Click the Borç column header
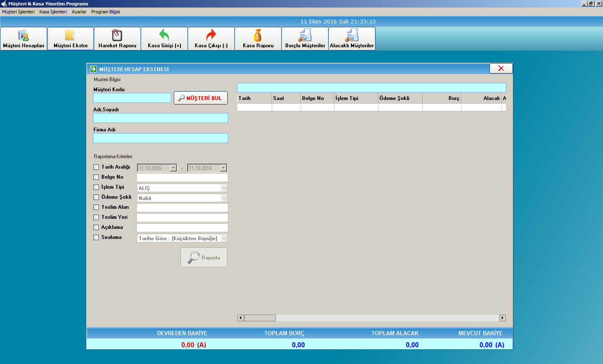 (x=442, y=98)
